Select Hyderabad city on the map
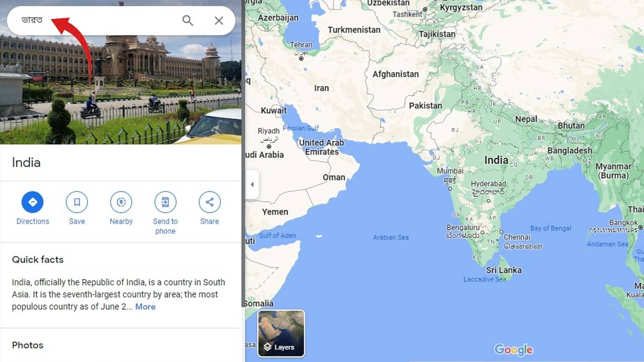This screenshot has height=362, width=644. pyautogui.click(x=488, y=184)
